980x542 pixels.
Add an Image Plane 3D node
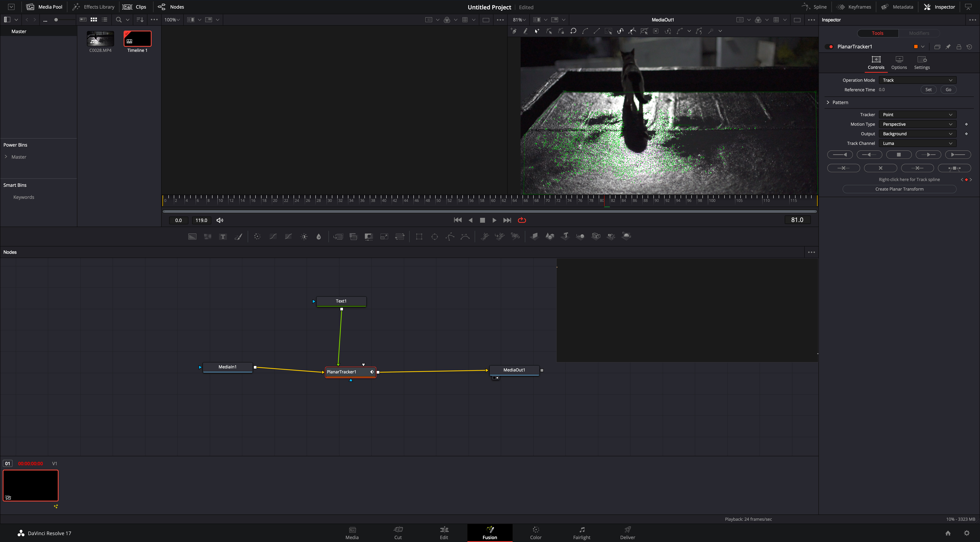(x=535, y=236)
